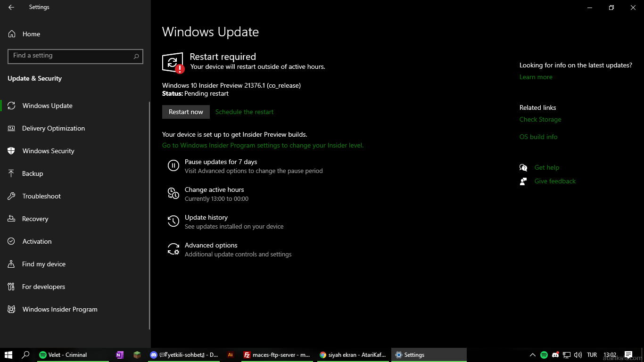This screenshot has height=362, width=644.
Task: Open the 13:02 taskbar clock
Action: click(x=610, y=355)
